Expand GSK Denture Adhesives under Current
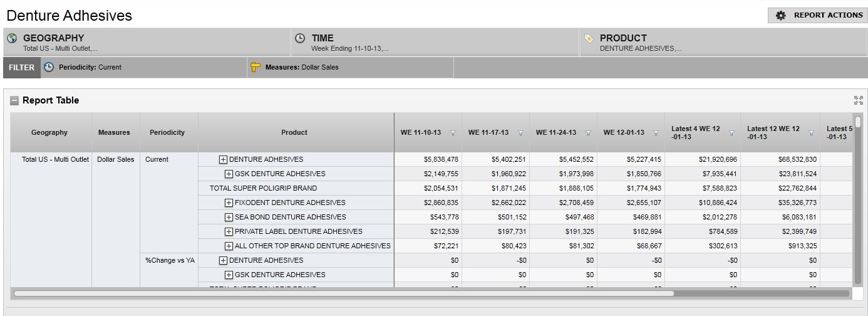 pyautogui.click(x=229, y=174)
